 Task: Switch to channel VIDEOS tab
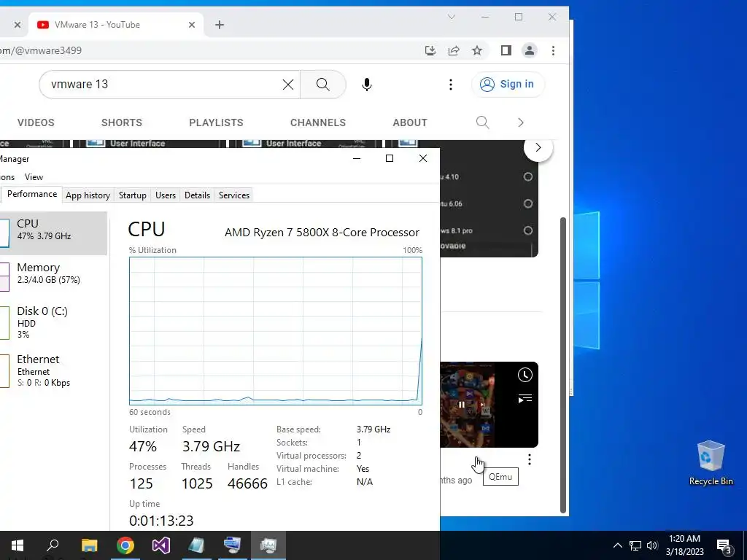coord(36,122)
